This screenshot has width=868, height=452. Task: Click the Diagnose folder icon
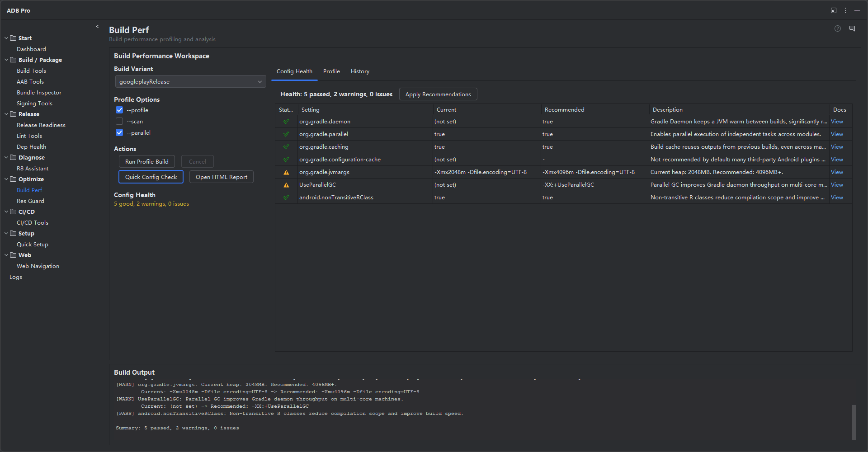[x=13, y=157]
